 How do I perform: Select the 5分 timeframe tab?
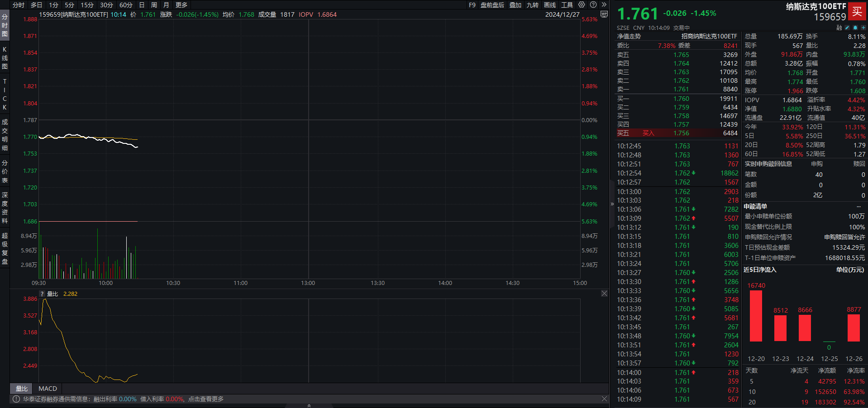[x=69, y=5]
